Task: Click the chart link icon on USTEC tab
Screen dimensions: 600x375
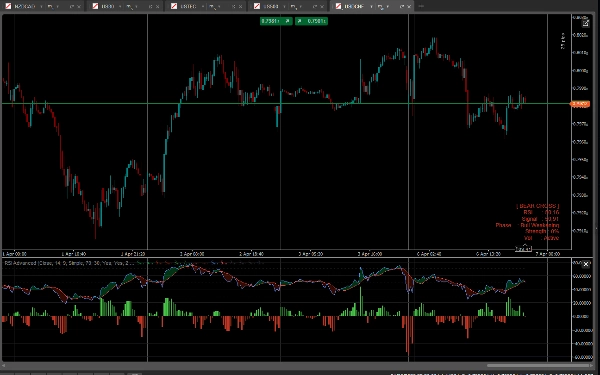Action: [212, 7]
